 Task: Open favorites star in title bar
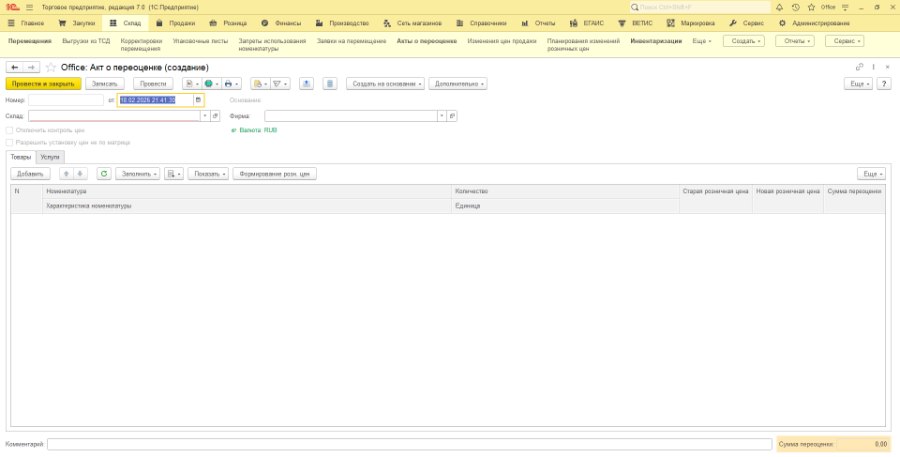point(811,7)
